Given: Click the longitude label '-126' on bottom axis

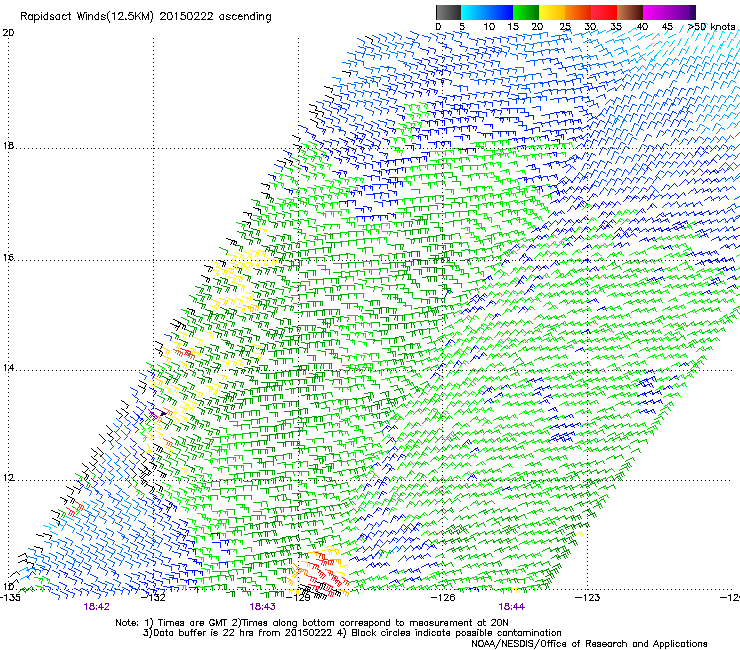Looking at the screenshot, I should (444, 598).
